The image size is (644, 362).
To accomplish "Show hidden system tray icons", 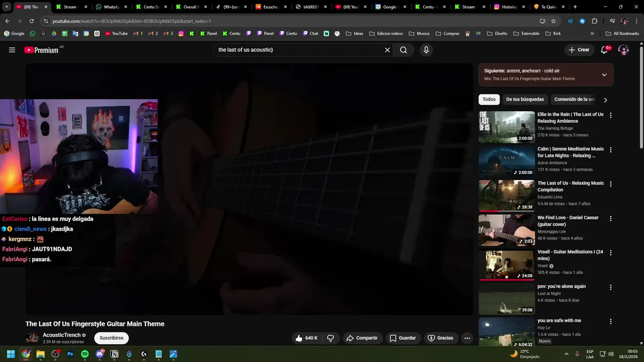I will 566,354.
